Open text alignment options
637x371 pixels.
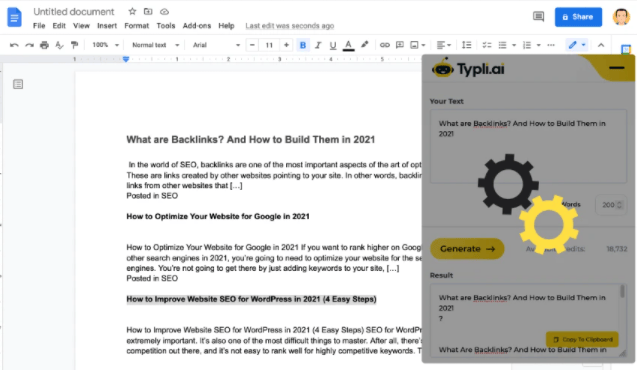[444, 45]
